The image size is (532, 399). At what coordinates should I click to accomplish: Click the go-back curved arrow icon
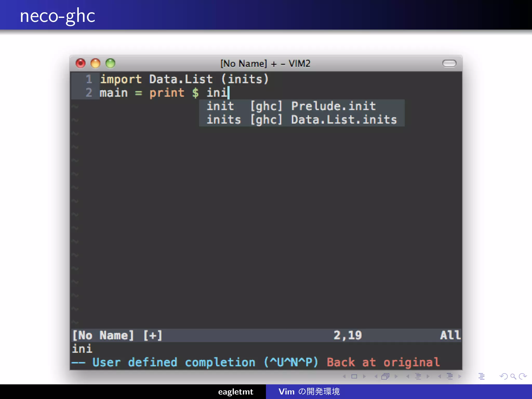pyautogui.click(x=503, y=376)
